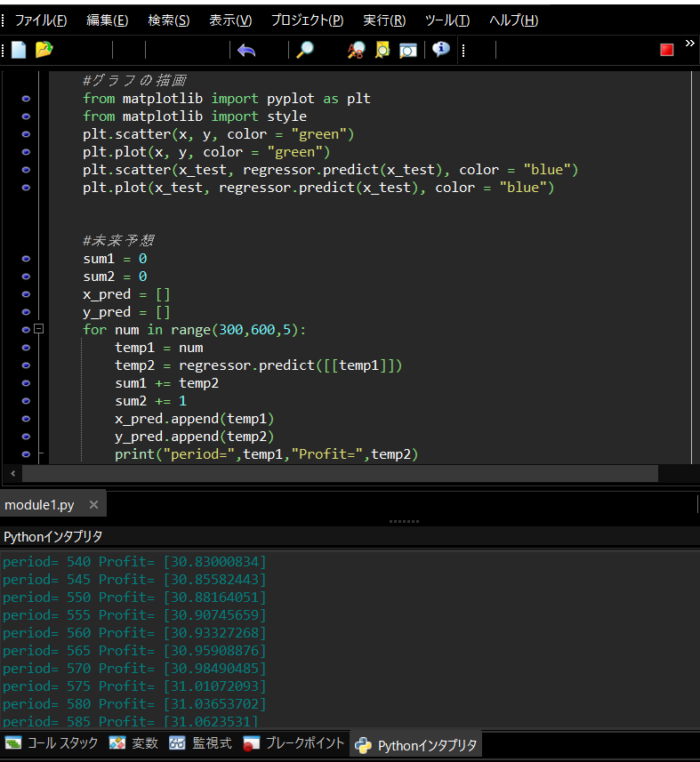Toggle breakpoint on sum2 = 0 line
The height and width of the screenshot is (762, 700).
(x=27, y=277)
